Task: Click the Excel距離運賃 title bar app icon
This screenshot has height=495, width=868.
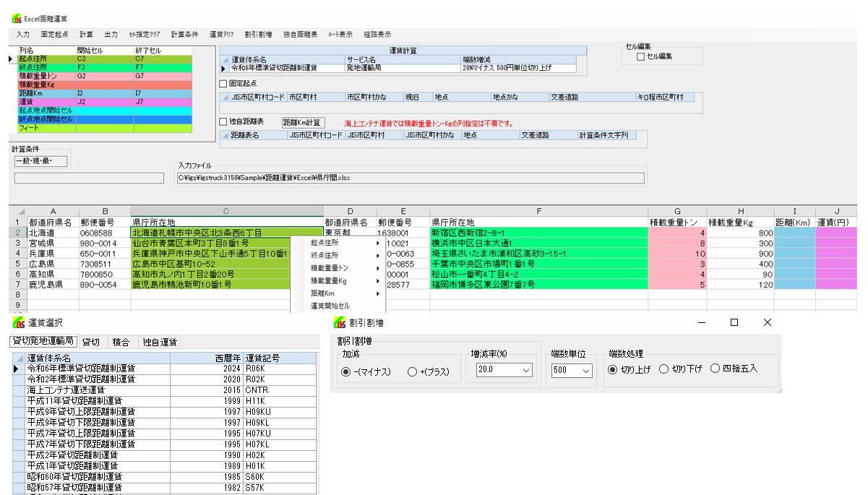Action: [17, 17]
